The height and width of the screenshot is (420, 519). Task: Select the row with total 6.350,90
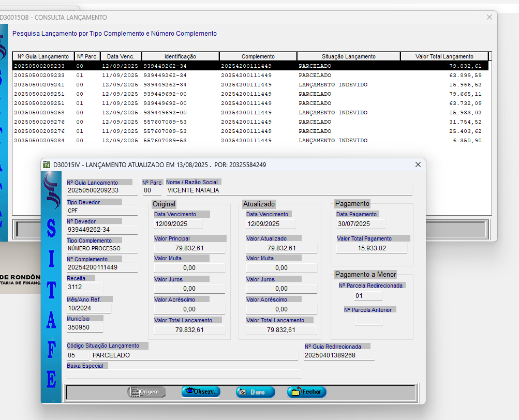[x=248, y=141]
